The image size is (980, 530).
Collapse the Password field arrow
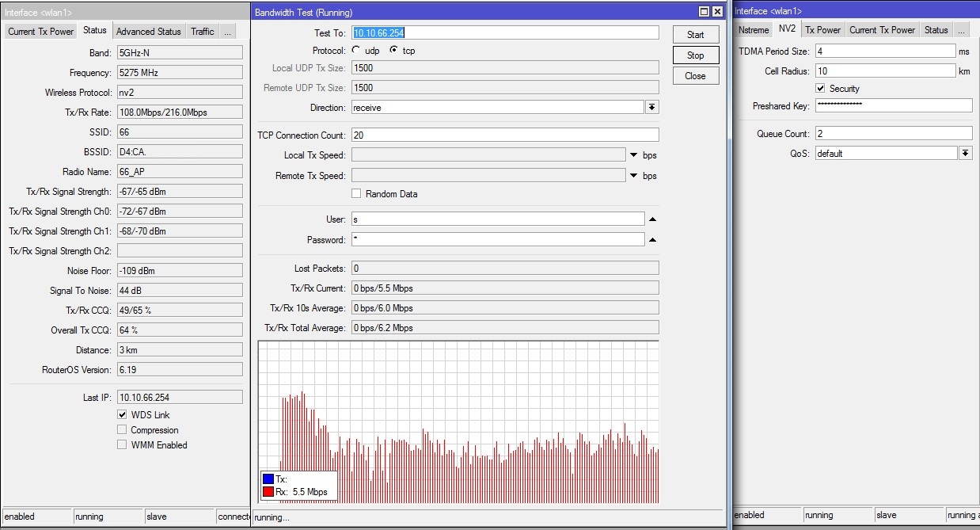[653, 240]
